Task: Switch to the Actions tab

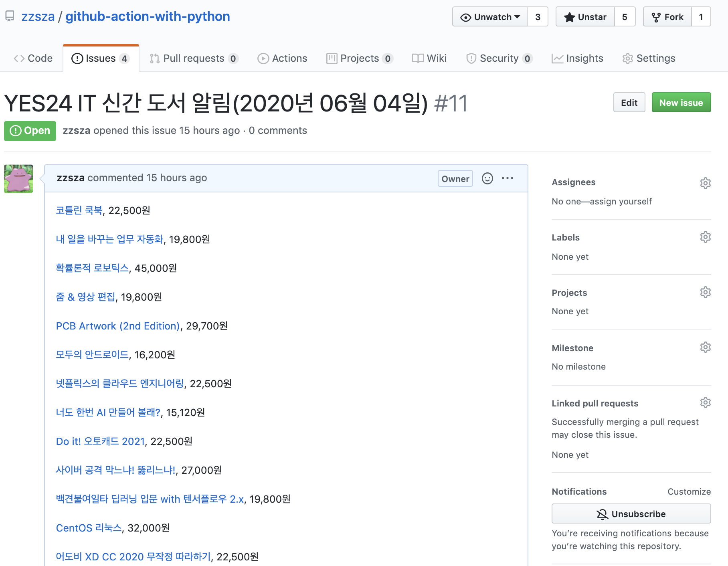Action: pyautogui.click(x=282, y=59)
